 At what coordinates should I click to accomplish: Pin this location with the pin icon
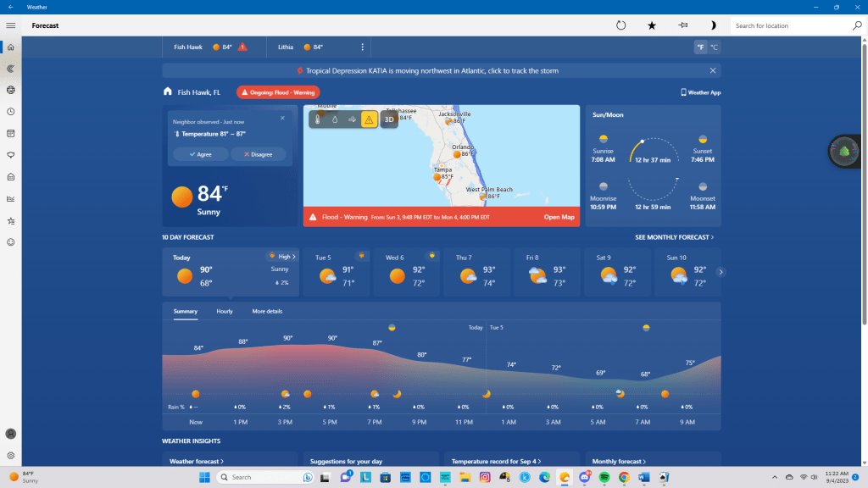tap(682, 25)
